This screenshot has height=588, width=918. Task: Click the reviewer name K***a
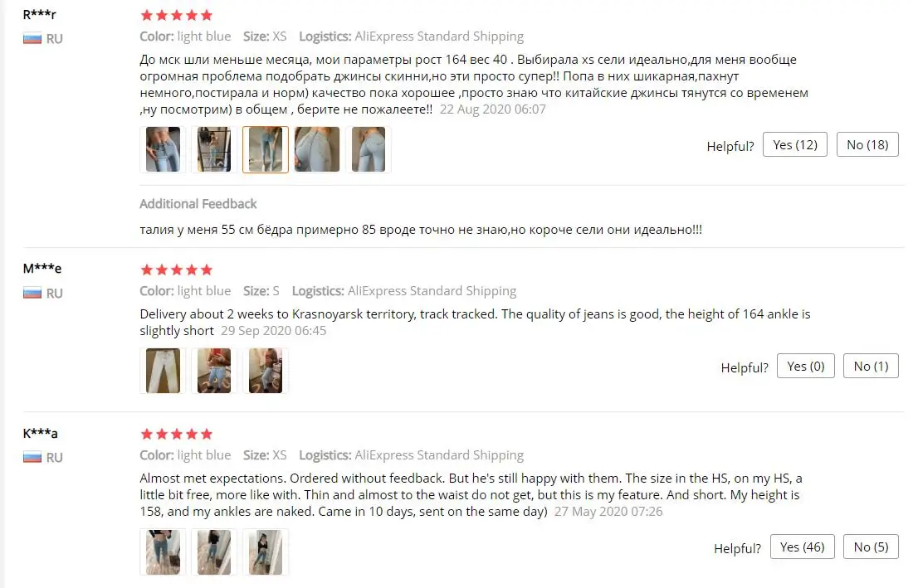41,434
